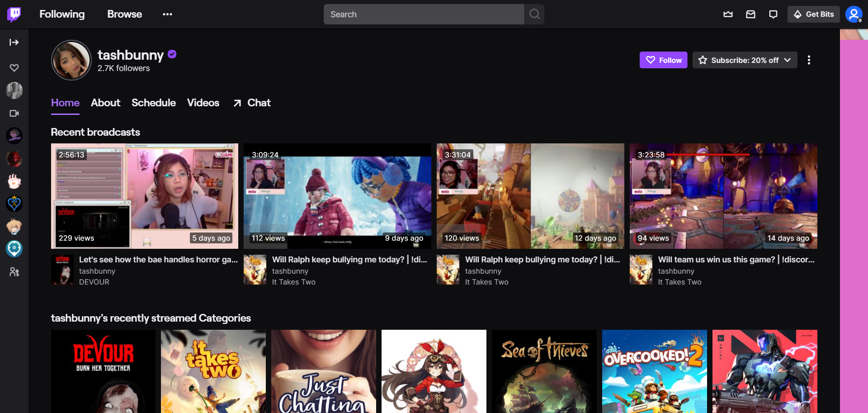Click the friends search icon at sidebar bottom
Image resolution: width=868 pixels, height=413 pixels.
(x=14, y=272)
